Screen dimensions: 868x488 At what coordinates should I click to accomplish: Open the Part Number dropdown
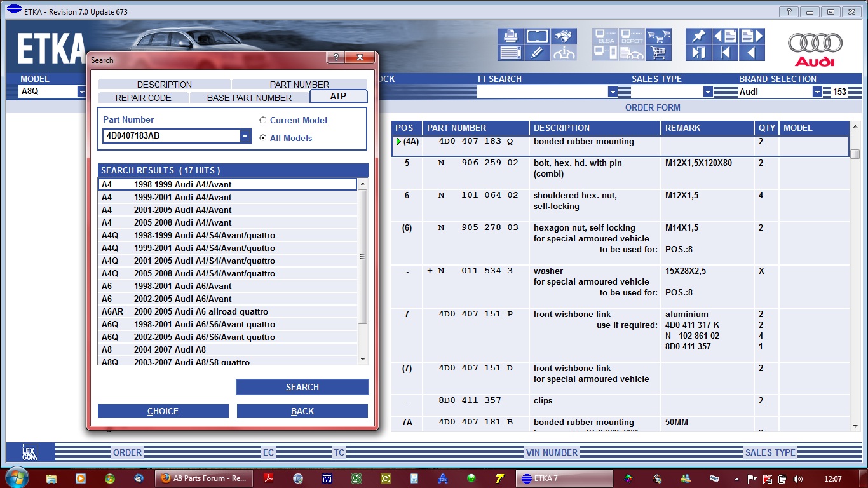[x=245, y=136]
